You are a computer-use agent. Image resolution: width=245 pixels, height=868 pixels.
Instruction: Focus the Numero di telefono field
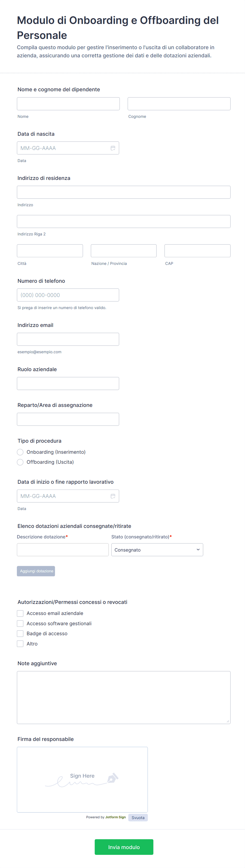pos(68,295)
